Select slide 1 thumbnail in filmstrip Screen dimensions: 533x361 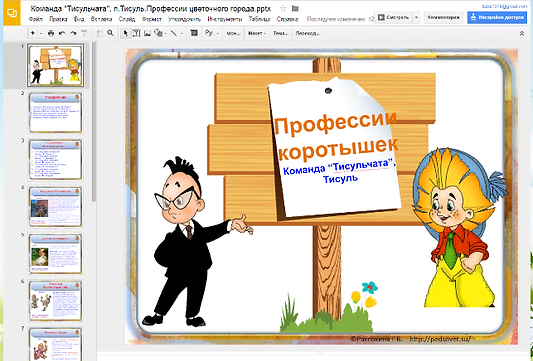55,65
